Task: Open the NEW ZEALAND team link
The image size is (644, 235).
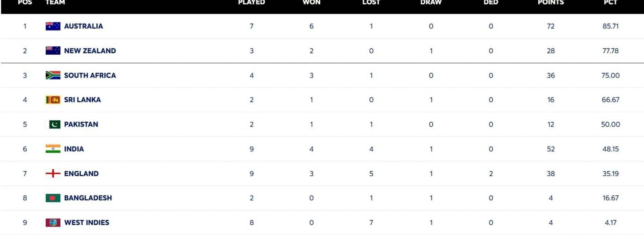Action: point(90,51)
